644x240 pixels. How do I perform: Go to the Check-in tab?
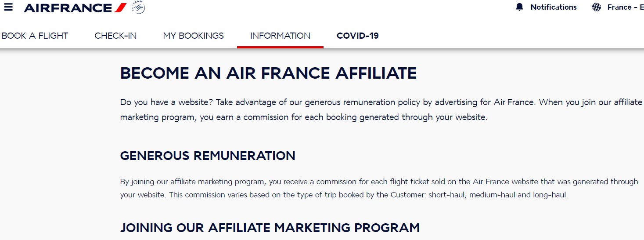115,36
